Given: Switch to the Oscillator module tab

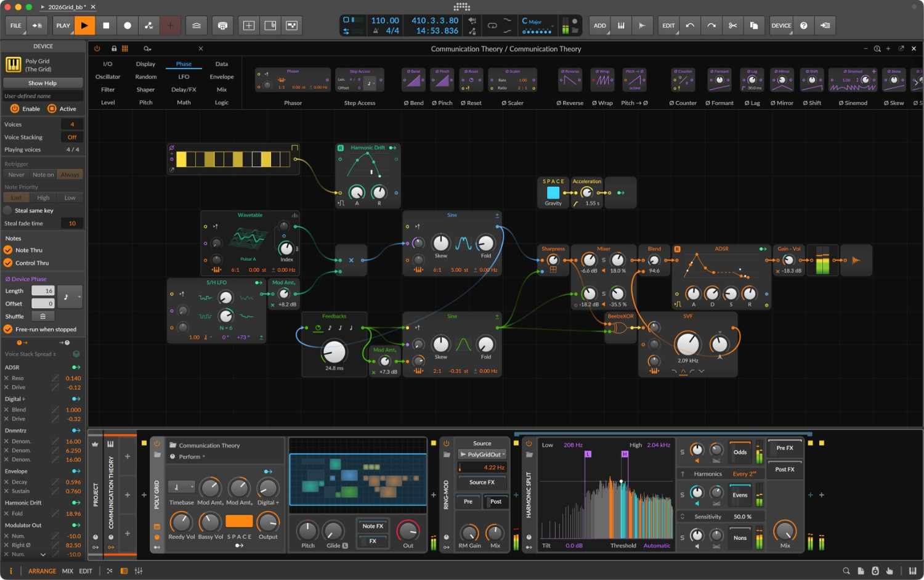Looking at the screenshot, I should click(x=108, y=76).
